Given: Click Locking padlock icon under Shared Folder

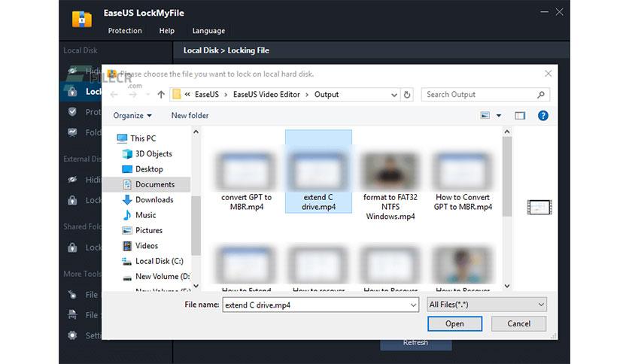Looking at the screenshot, I should click(x=72, y=247).
